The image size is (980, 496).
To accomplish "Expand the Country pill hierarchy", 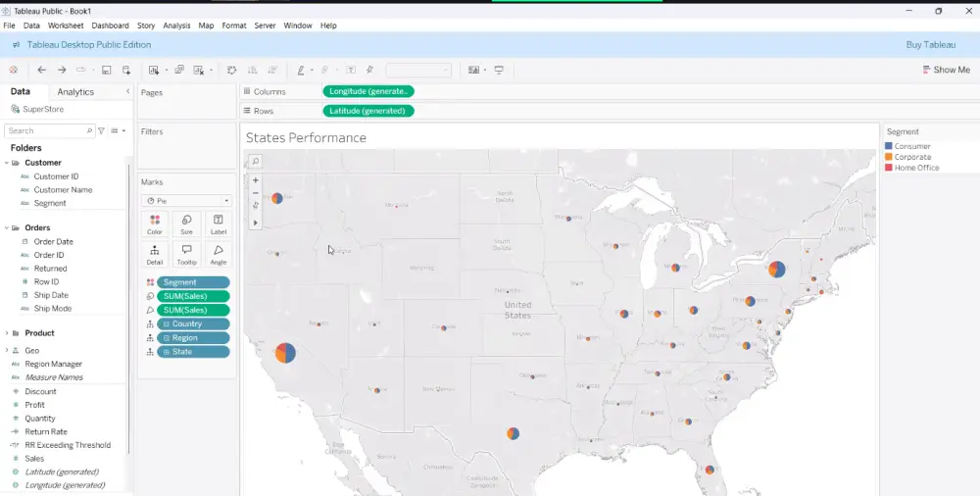I will click(x=167, y=324).
